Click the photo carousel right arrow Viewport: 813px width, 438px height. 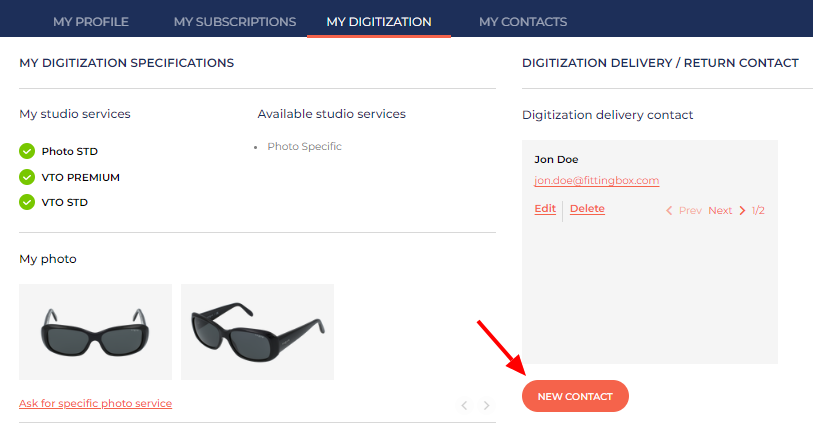[x=487, y=405]
